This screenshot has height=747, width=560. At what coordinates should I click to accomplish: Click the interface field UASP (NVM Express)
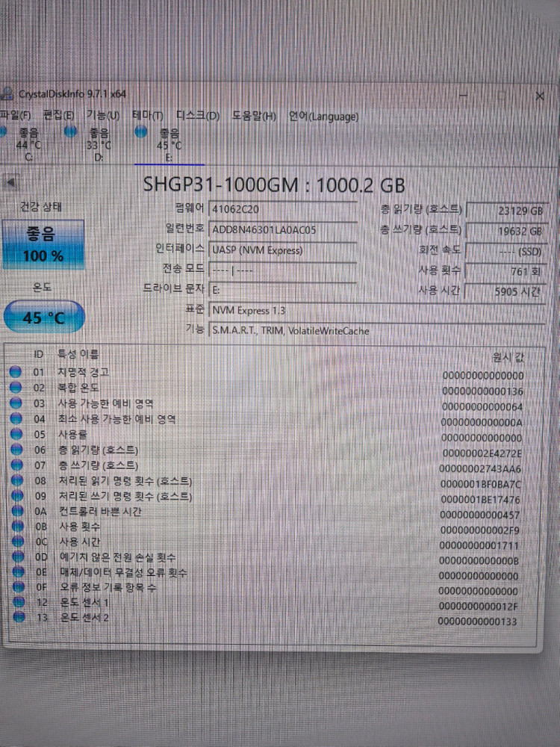coord(283,250)
